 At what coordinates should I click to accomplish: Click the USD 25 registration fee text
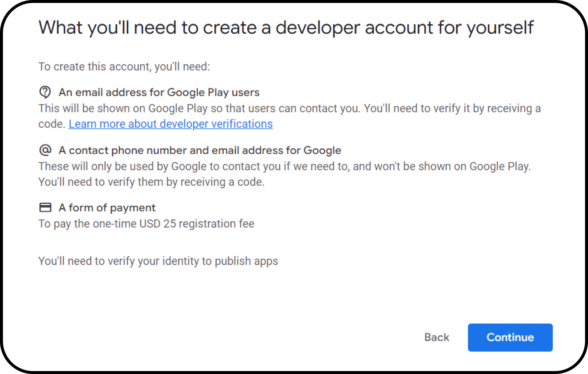[x=146, y=223]
